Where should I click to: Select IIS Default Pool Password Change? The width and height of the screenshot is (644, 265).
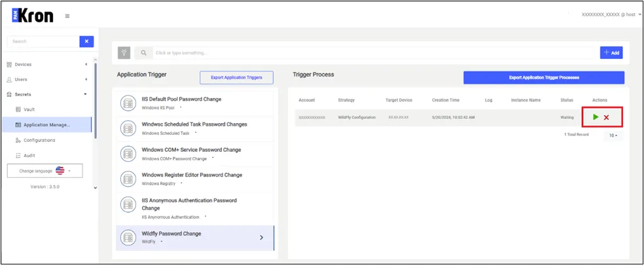coord(194,103)
